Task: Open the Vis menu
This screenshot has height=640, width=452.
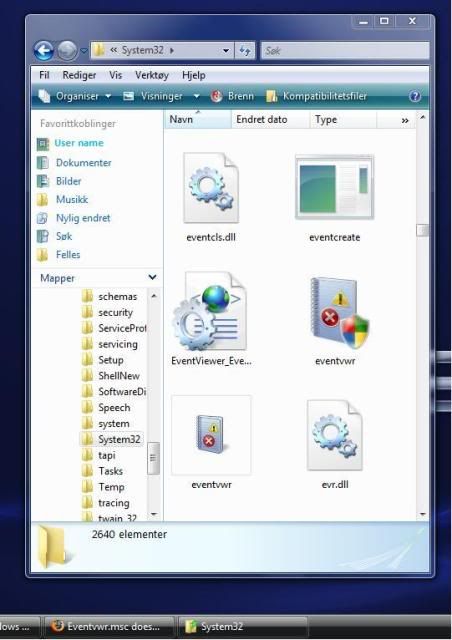Action: pos(116,75)
